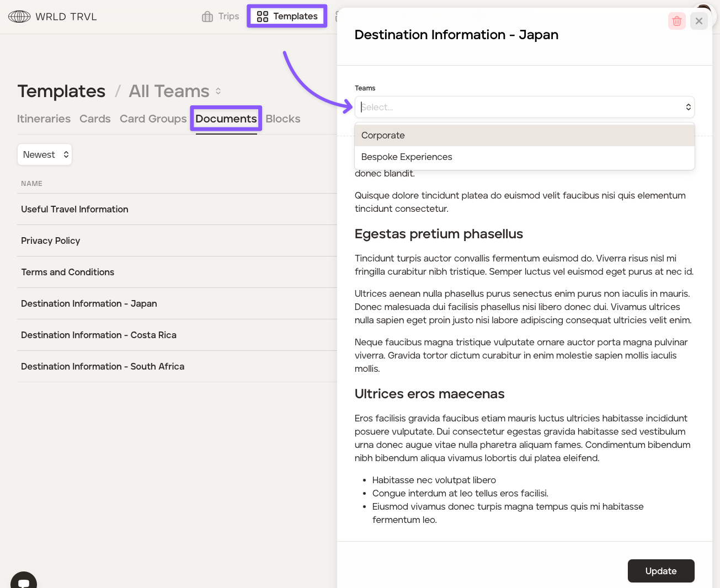Open Useful Travel Information document
720x588 pixels.
tap(74, 209)
